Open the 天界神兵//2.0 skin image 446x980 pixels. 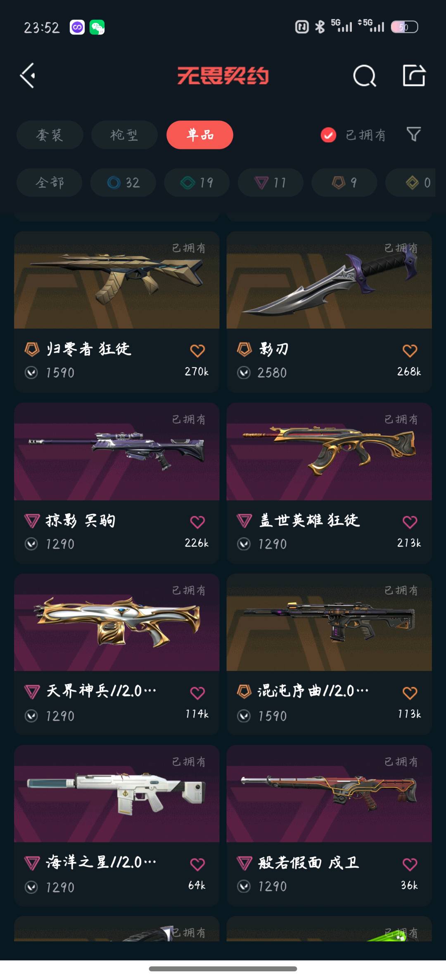[x=117, y=622]
